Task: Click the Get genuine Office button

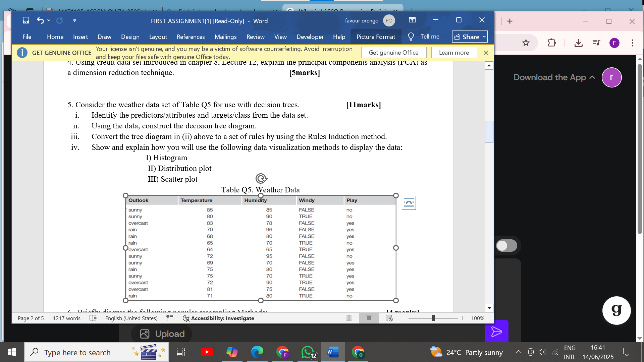Action: click(x=393, y=52)
